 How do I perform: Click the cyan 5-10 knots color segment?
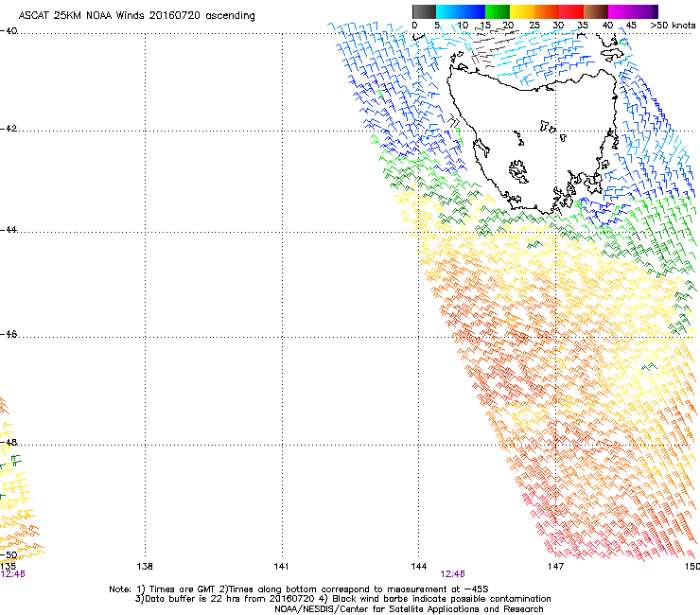point(448,11)
